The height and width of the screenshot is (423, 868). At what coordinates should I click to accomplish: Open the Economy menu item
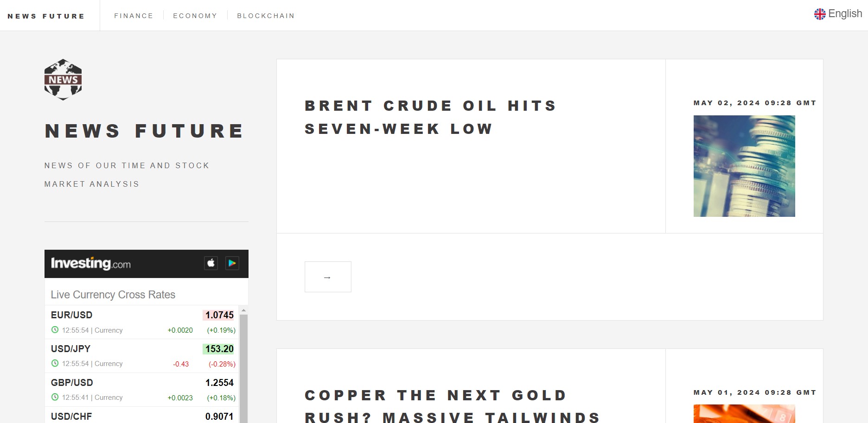coord(195,16)
